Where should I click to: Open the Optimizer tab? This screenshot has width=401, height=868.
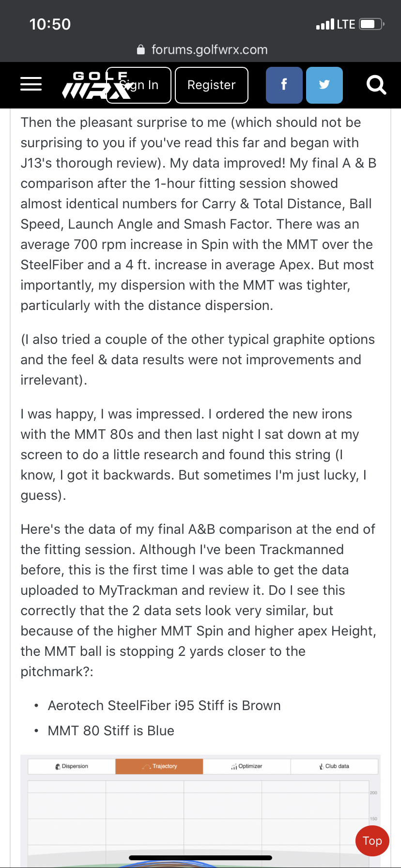[x=247, y=766]
